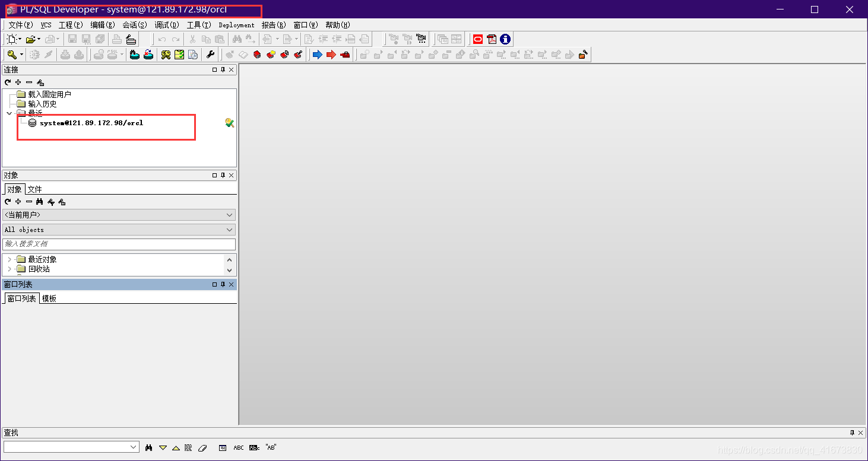Pin the 连接 panel
This screenshot has height=461, width=868.
tap(223, 70)
